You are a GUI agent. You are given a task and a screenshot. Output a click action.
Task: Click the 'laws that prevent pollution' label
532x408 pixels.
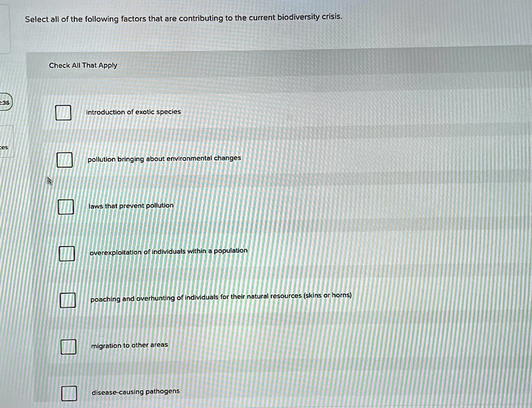(131, 206)
